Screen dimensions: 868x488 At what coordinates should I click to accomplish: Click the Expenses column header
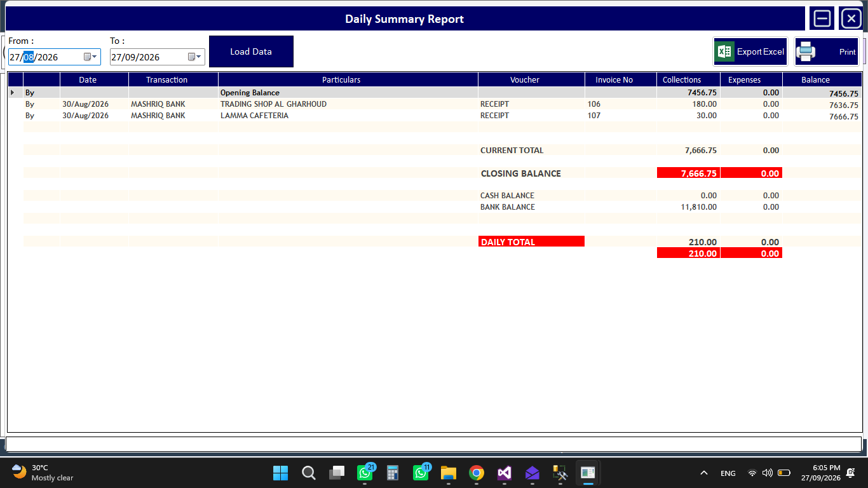[751, 79]
